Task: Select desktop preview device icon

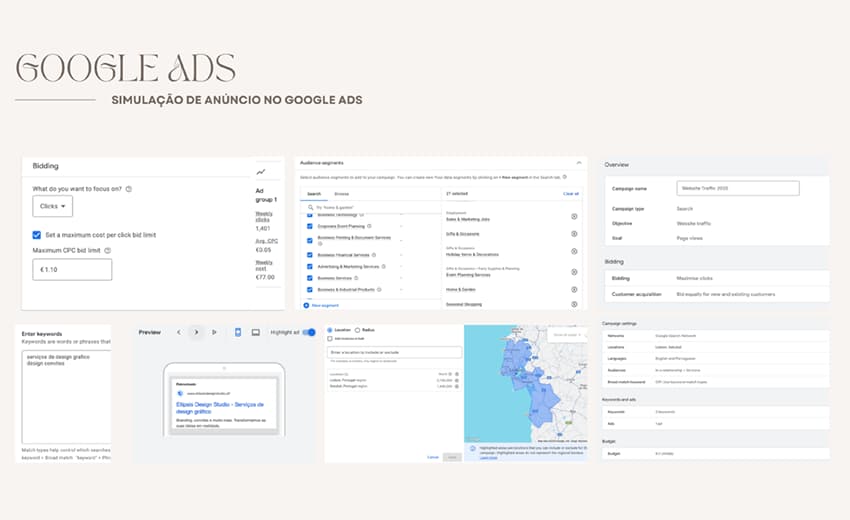Action: (x=256, y=332)
